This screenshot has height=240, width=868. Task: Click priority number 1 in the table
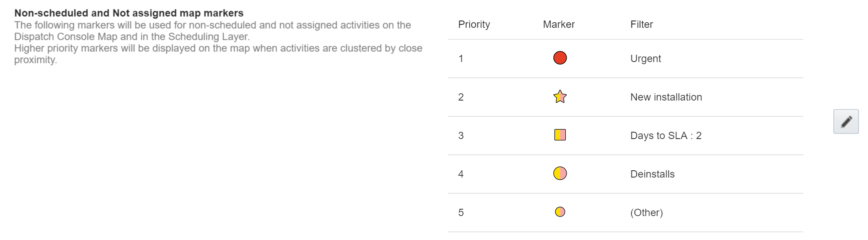[x=461, y=59]
